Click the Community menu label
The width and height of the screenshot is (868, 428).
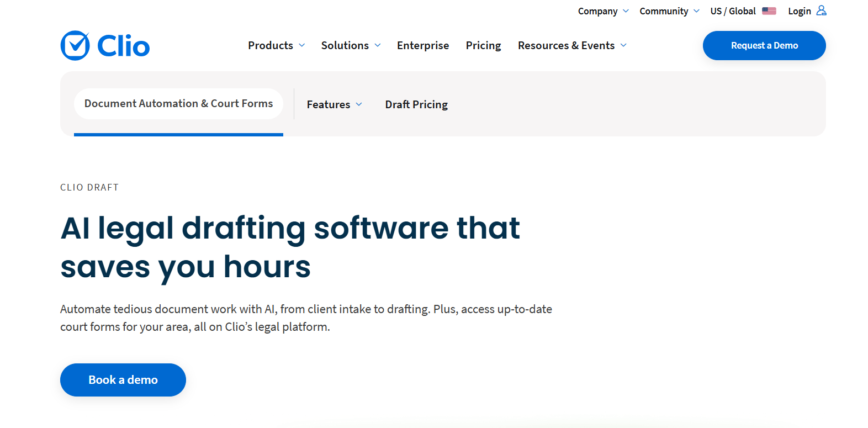pos(664,11)
